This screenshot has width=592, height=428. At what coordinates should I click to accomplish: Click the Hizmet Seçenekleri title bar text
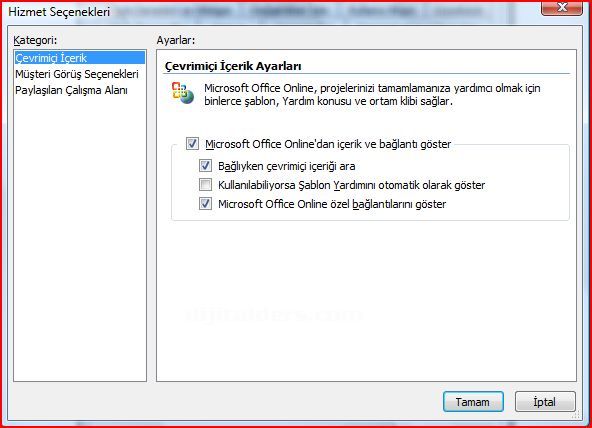click(59, 12)
